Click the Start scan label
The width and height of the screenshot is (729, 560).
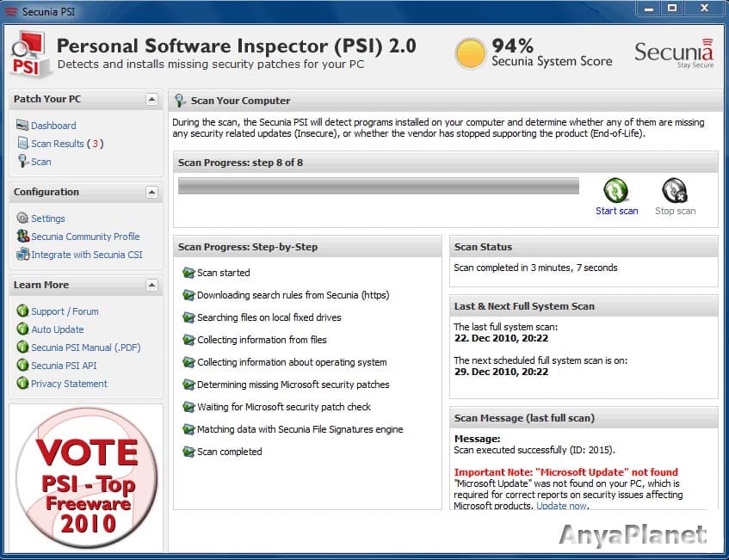[616, 211]
